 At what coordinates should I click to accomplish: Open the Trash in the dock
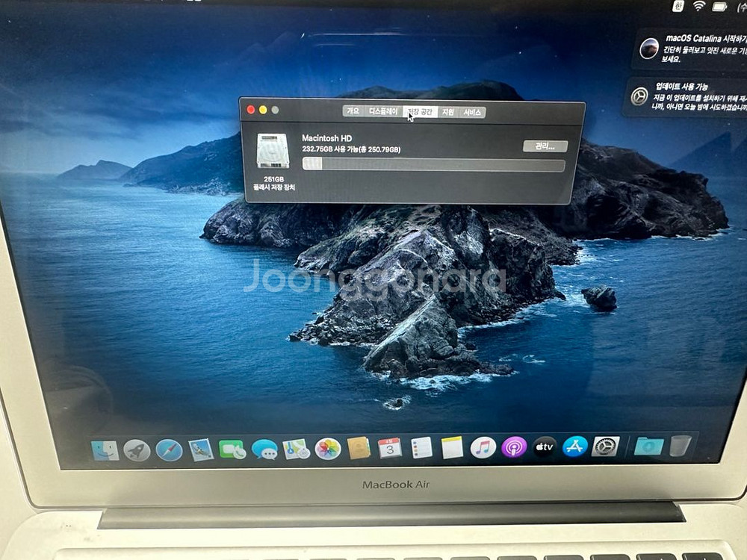681,446
